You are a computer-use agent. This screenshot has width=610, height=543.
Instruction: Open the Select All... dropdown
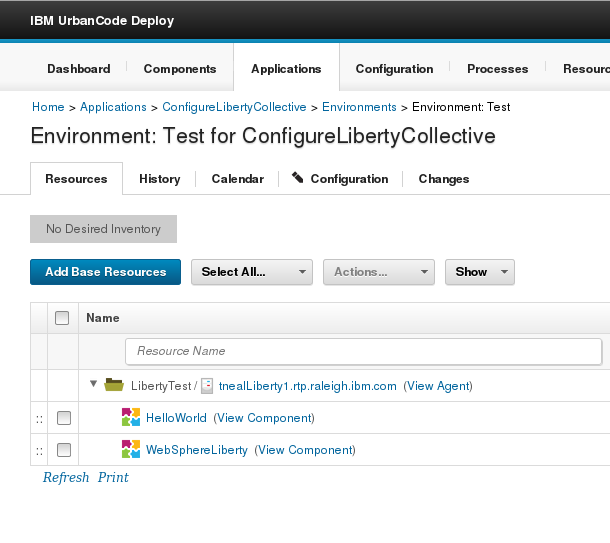click(x=251, y=272)
